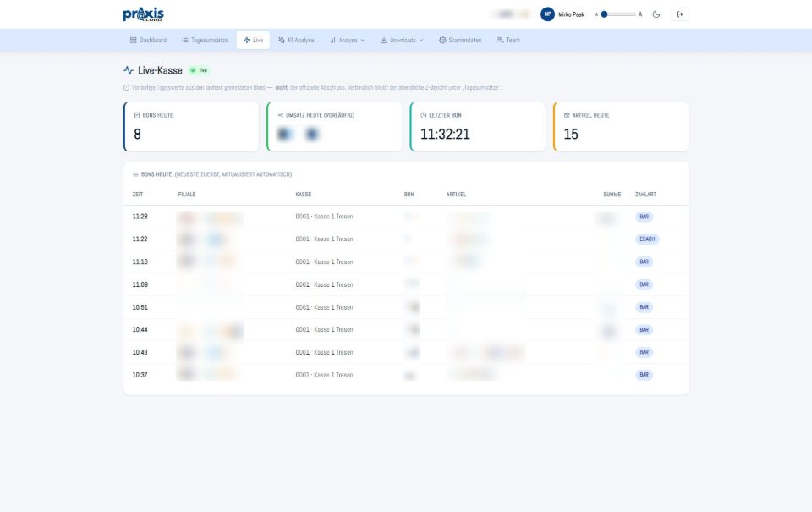Click the praxis cloud logo
Image resolution: width=812 pixels, height=512 pixels.
pyautogui.click(x=144, y=14)
